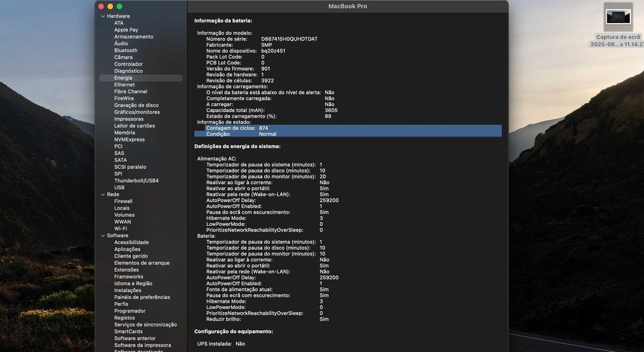Screen dimensions: 644x352
Task: Open Instalações in the sidebar
Action: pos(128,290)
